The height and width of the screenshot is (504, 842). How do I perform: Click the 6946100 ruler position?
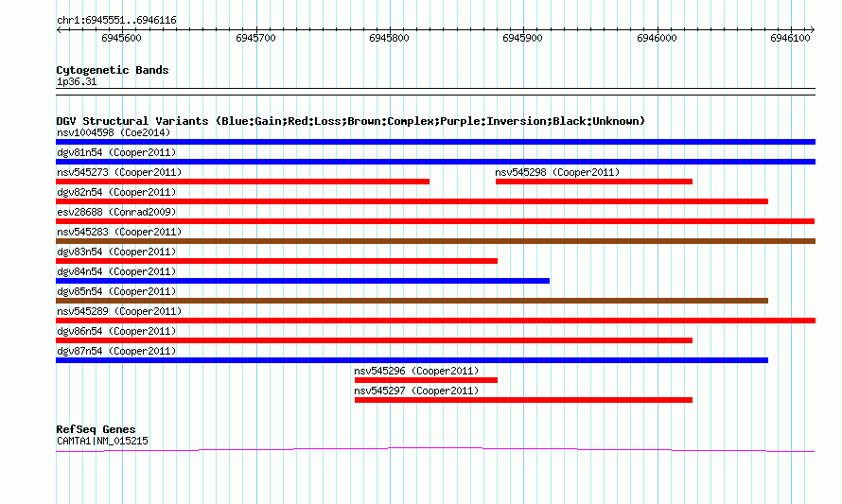[x=790, y=38]
